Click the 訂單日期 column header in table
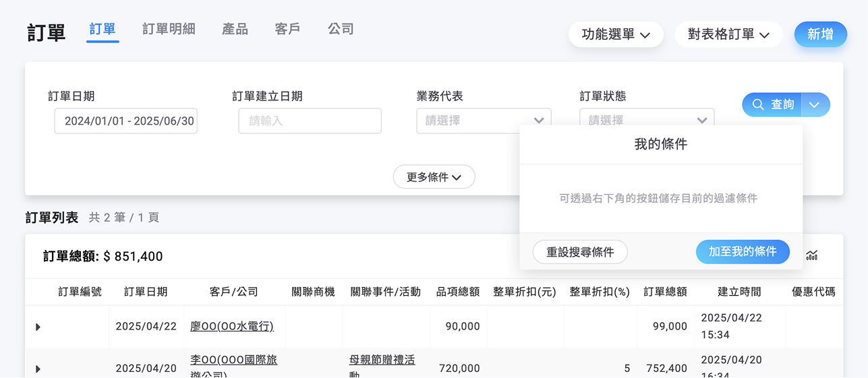868x378 pixels. pos(146,292)
